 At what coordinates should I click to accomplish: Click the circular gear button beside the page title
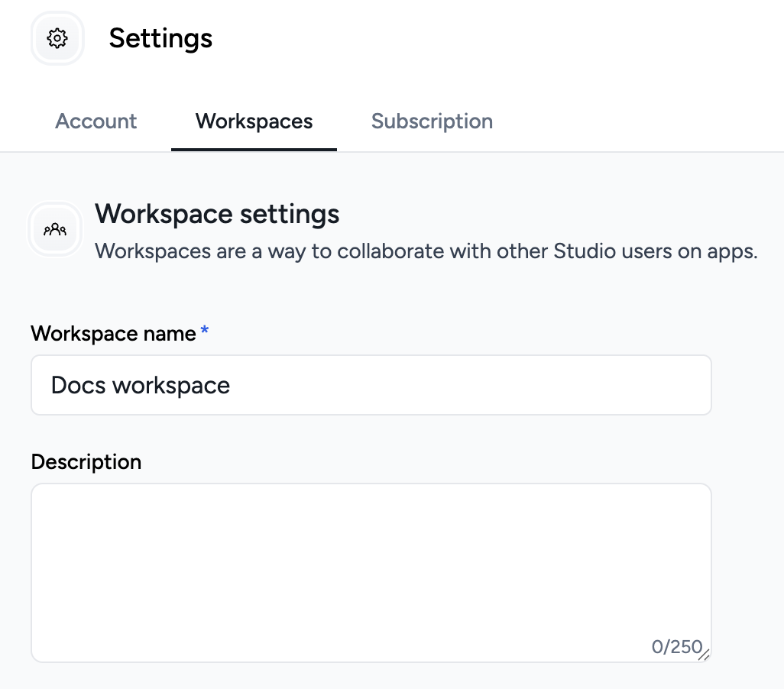pyautogui.click(x=57, y=37)
